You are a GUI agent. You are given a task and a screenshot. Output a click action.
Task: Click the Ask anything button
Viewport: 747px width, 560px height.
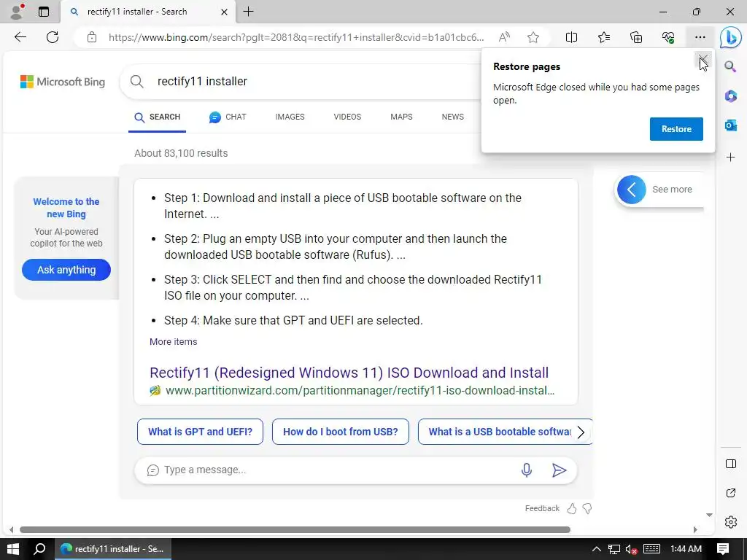click(66, 270)
